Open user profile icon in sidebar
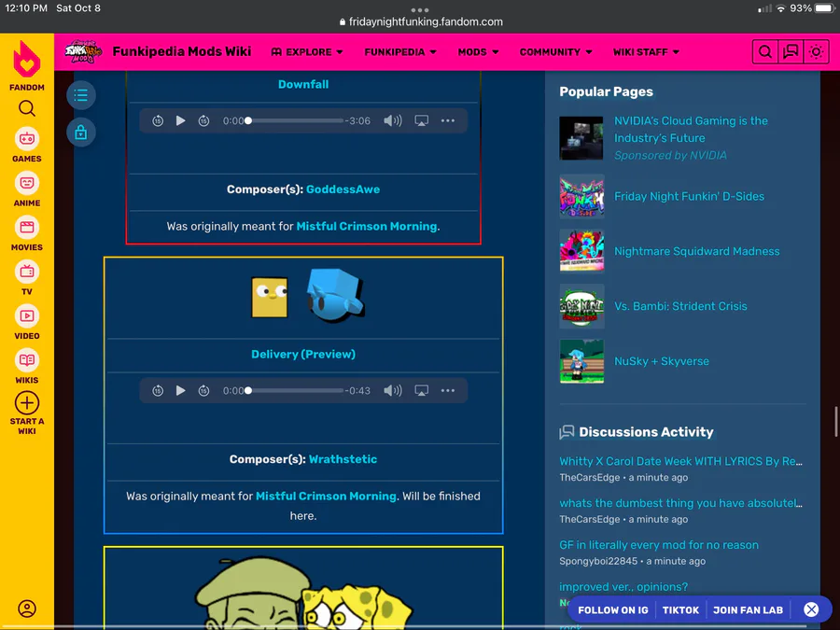The width and height of the screenshot is (840, 630). [x=27, y=609]
